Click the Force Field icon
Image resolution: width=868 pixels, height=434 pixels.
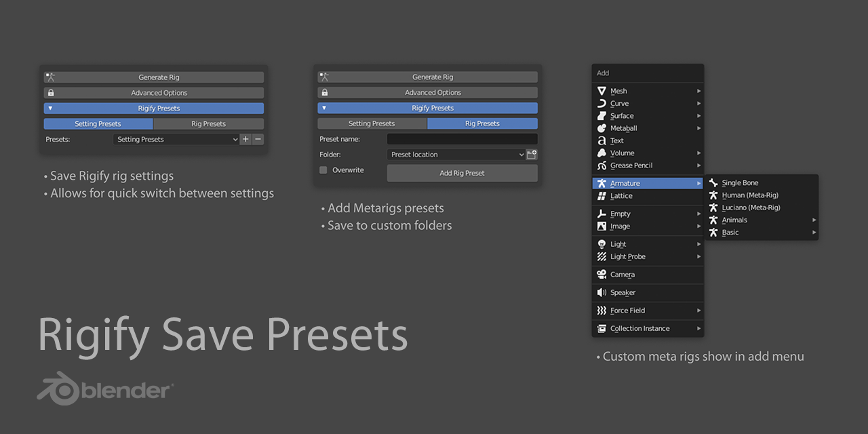(601, 311)
